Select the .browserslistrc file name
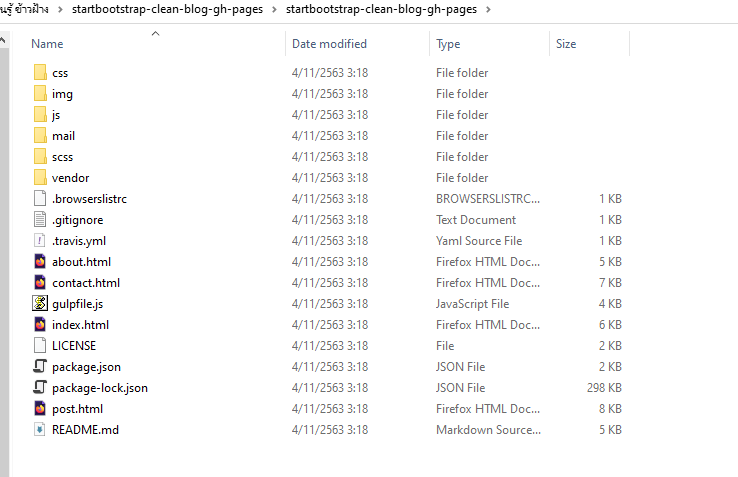738x477 pixels. [x=89, y=199]
